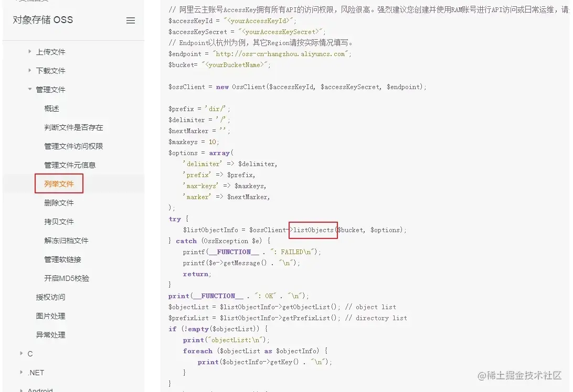Click the $prefix = 'dir/' line

pyautogui.click(x=199, y=109)
